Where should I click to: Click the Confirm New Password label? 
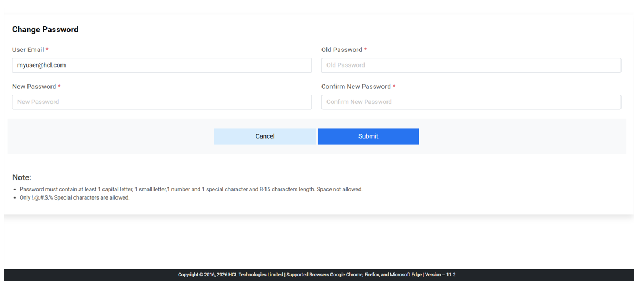(x=356, y=87)
